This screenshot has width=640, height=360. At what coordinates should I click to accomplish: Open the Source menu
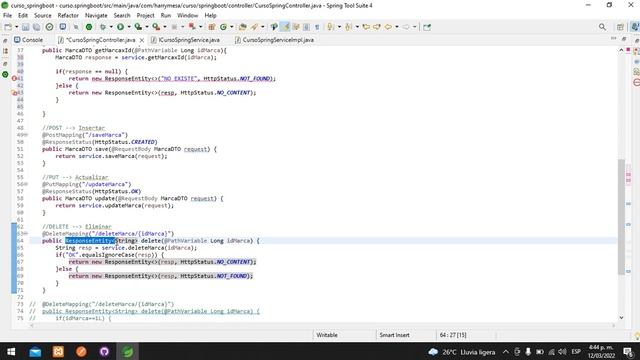pyautogui.click(x=42, y=16)
